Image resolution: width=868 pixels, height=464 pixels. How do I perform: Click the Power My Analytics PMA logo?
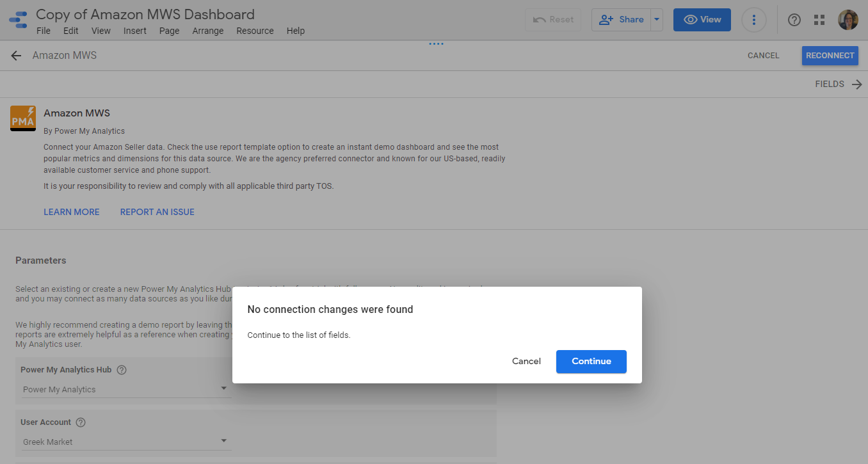click(x=23, y=118)
